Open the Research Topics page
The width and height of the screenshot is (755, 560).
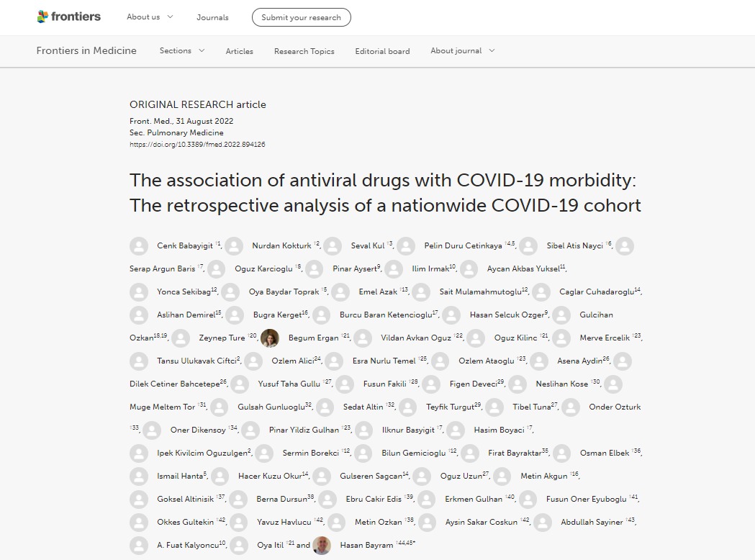304,51
